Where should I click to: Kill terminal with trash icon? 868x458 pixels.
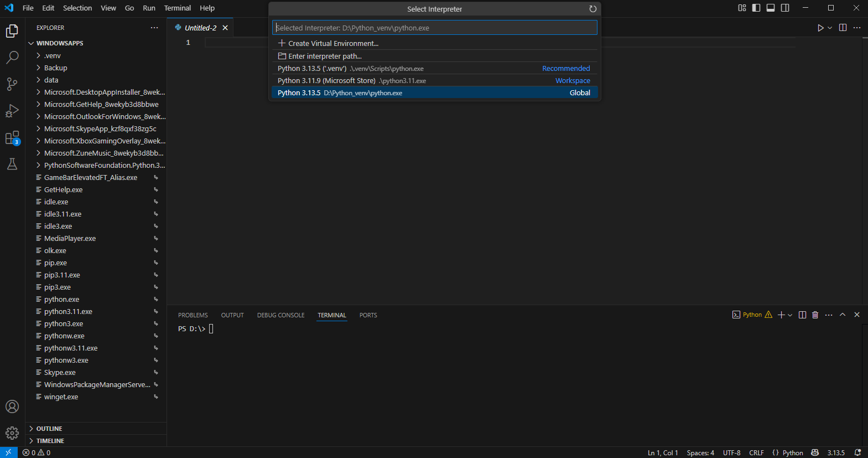[815, 315]
